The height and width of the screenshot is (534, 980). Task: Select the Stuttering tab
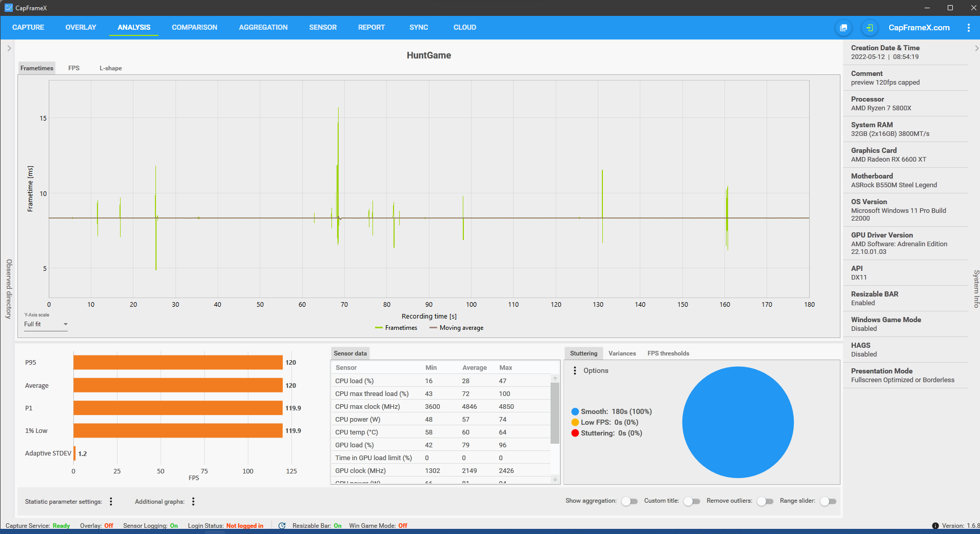point(583,353)
